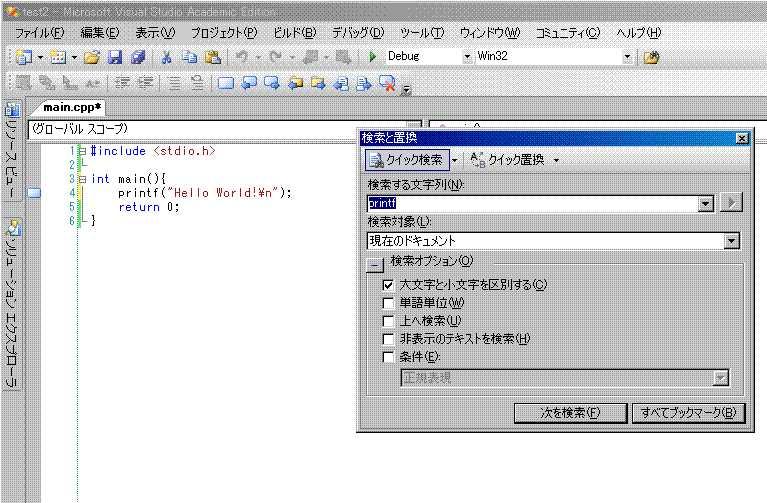Click the Save floppy disk icon
Viewport: 767px width, 503px height.
115,57
